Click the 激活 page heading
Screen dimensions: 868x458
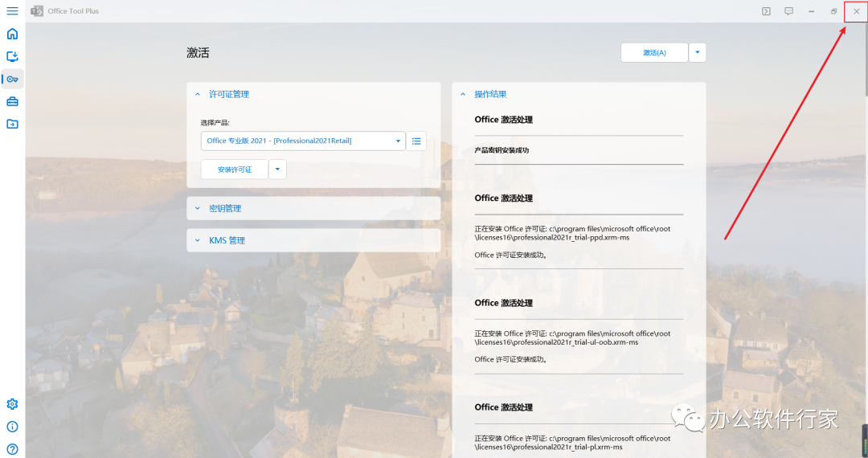click(x=198, y=52)
